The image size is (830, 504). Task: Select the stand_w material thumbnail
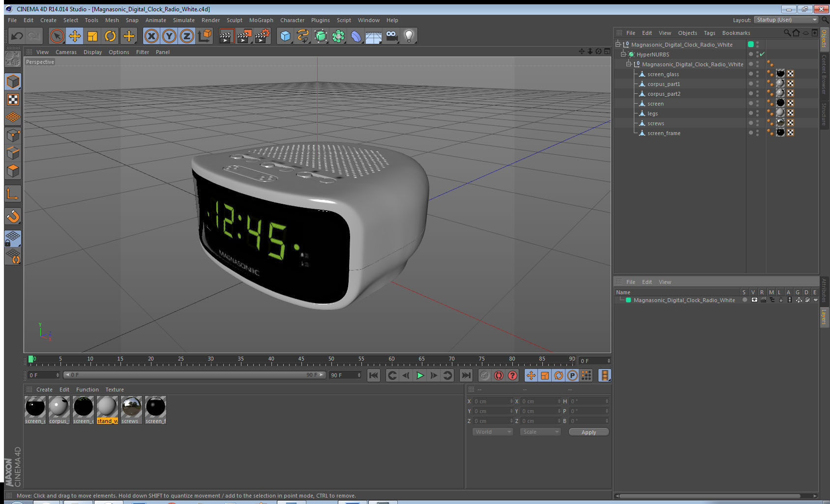point(107,410)
